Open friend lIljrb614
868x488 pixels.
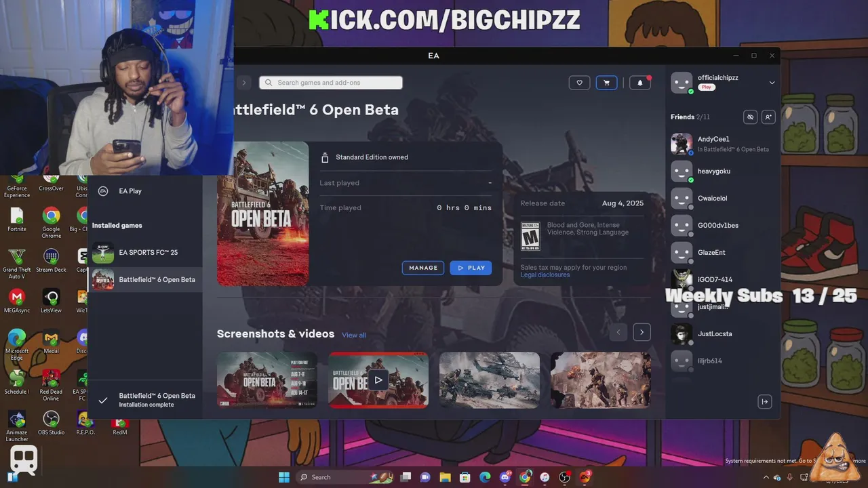[722, 361]
